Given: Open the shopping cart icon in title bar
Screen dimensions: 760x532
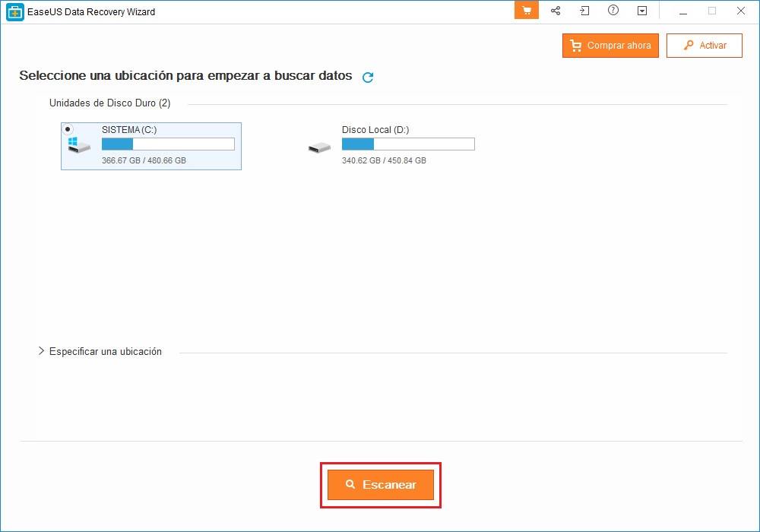Looking at the screenshot, I should coord(527,11).
